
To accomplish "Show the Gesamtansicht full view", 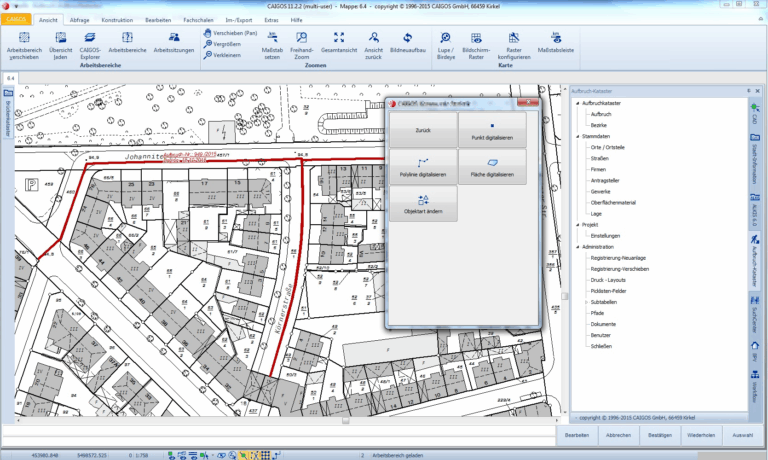I will pos(339,37).
